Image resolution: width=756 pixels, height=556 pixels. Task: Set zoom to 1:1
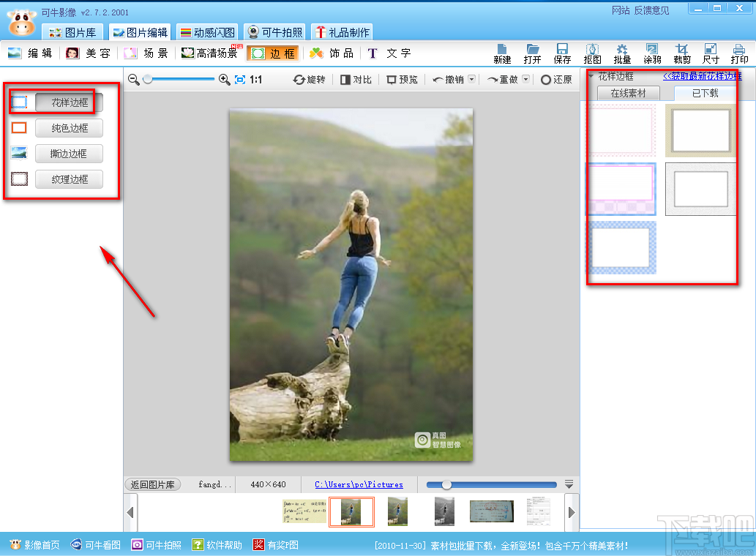tap(255, 80)
